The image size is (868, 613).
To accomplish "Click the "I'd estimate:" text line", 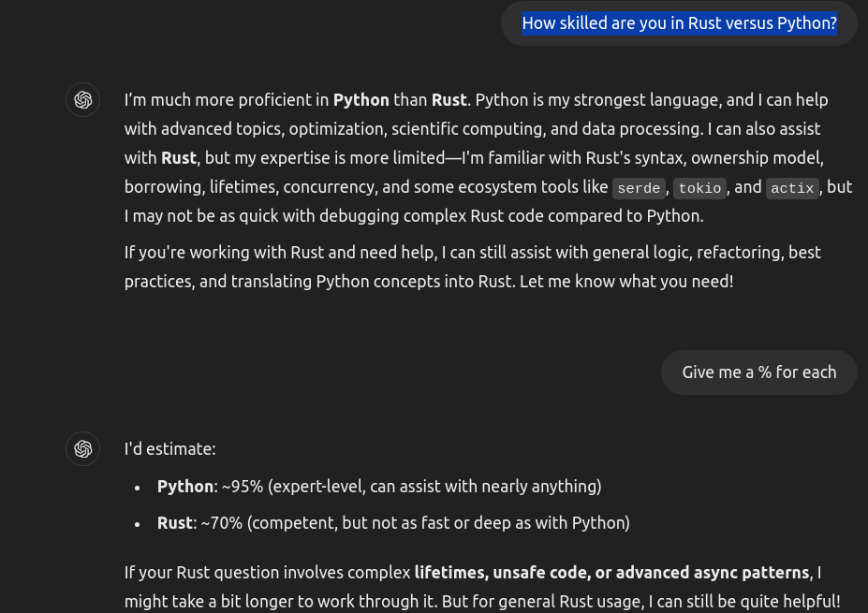I will 169,448.
